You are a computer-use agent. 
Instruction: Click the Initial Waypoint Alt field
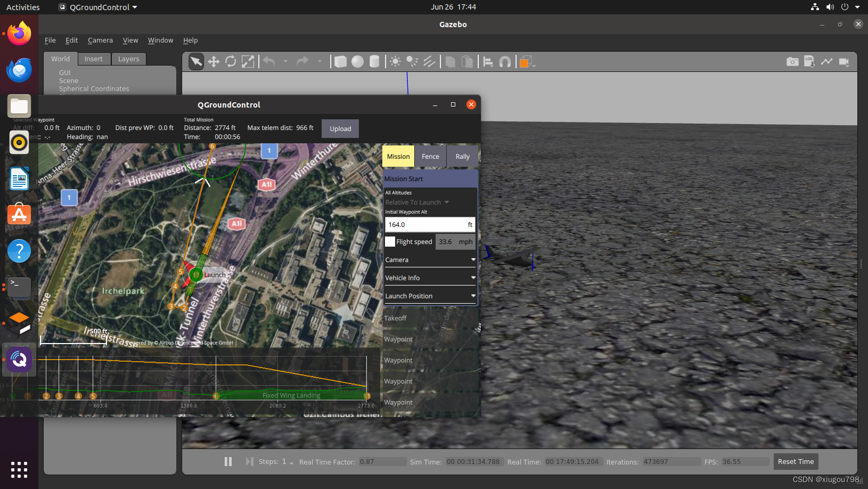point(430,225)
